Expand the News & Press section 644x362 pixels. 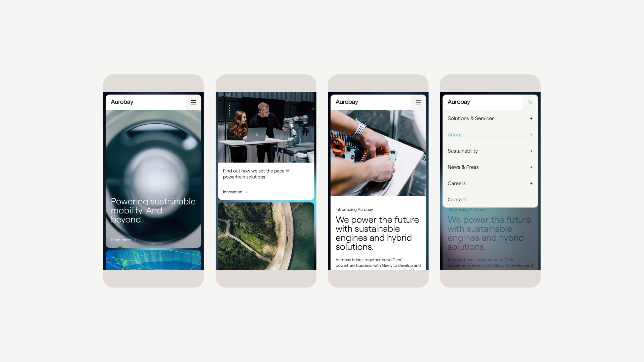click(531, 167)
